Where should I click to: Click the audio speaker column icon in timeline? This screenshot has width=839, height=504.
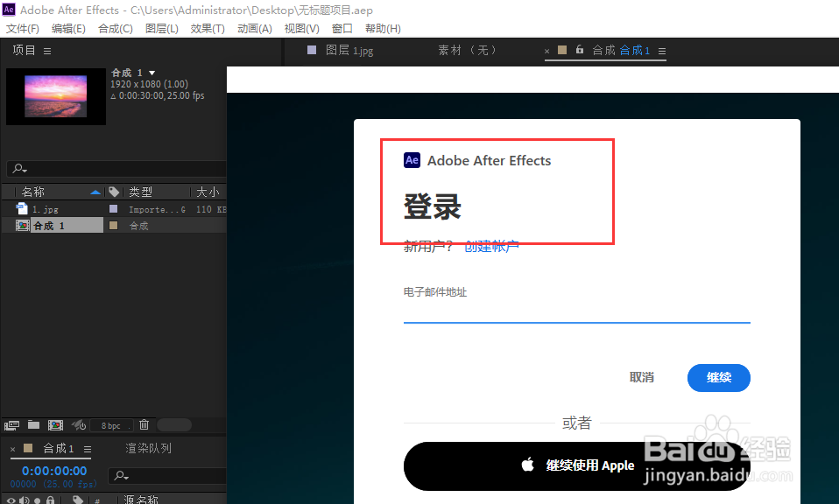pos(24,500)
